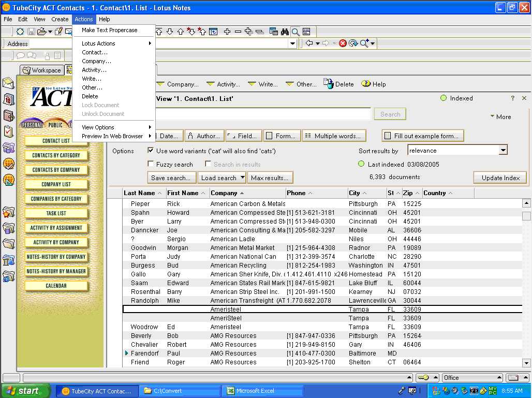Open the Sort results by relevance dropdown
Viewport: 532px width, 398px height.
tap(503, 150)
